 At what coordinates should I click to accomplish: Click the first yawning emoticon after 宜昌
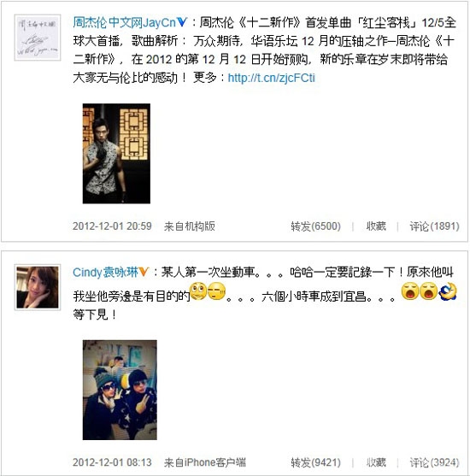(x=410, y=291)
